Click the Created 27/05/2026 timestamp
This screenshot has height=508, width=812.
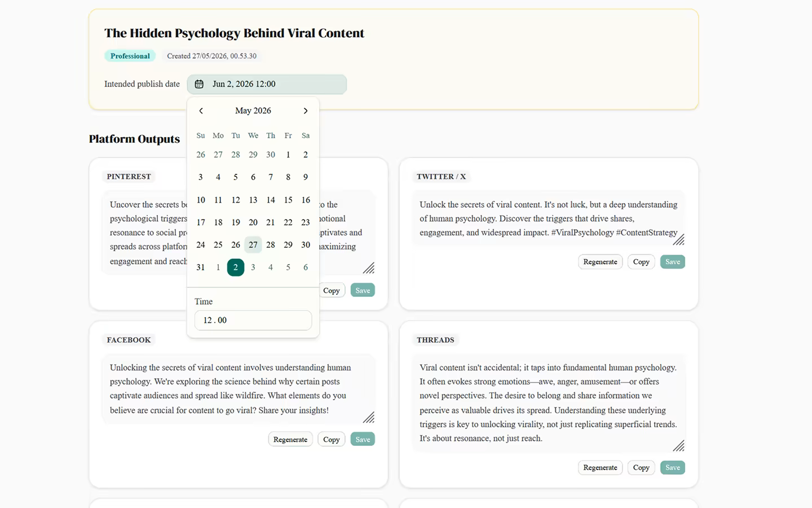click(211, 56)
